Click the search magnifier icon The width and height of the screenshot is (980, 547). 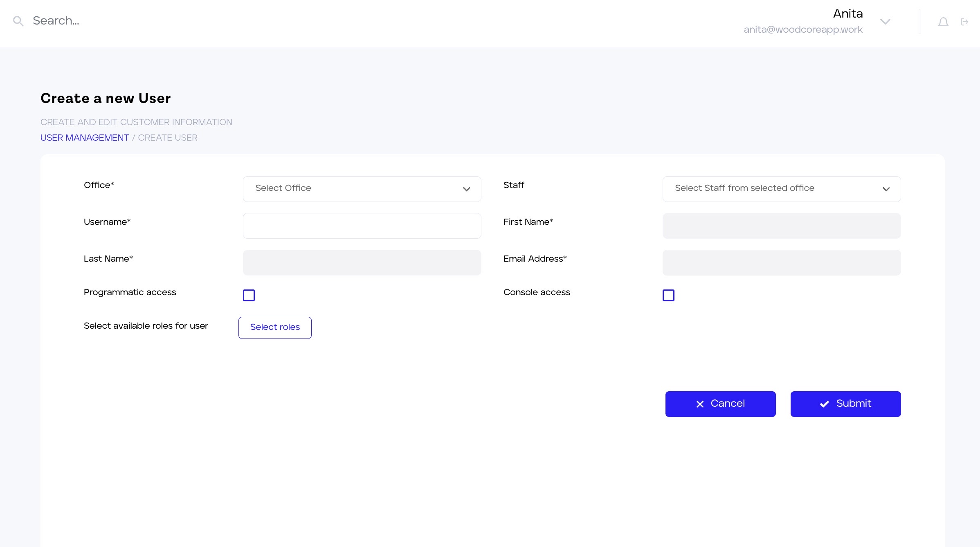(18, 21)
